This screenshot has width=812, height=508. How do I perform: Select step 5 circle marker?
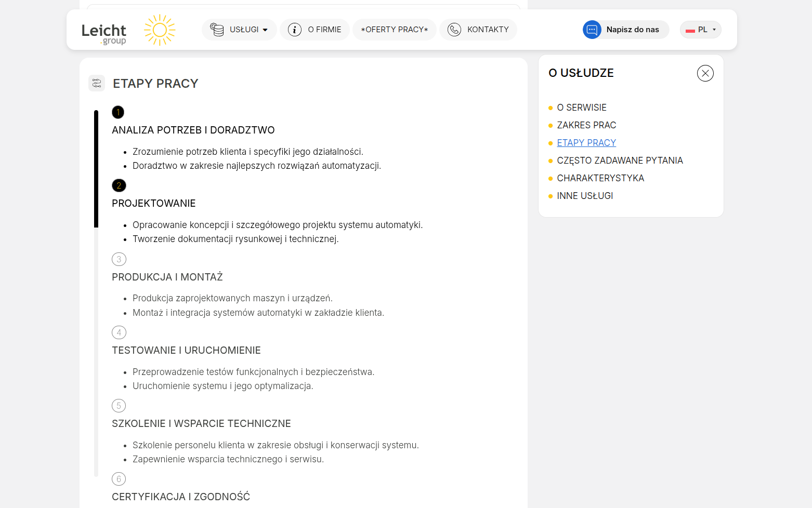pos(119,406)
